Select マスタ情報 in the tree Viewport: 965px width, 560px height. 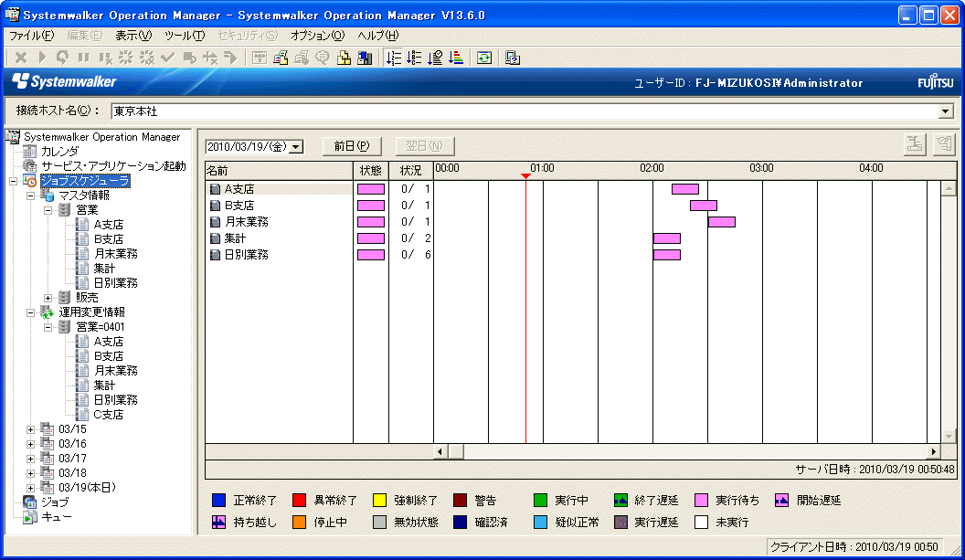[84, 195]
